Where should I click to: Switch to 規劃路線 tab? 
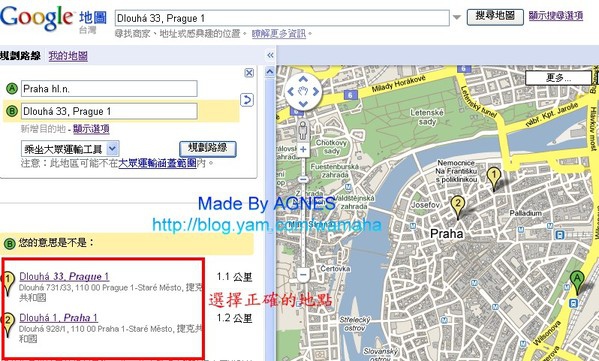point(20,56)
